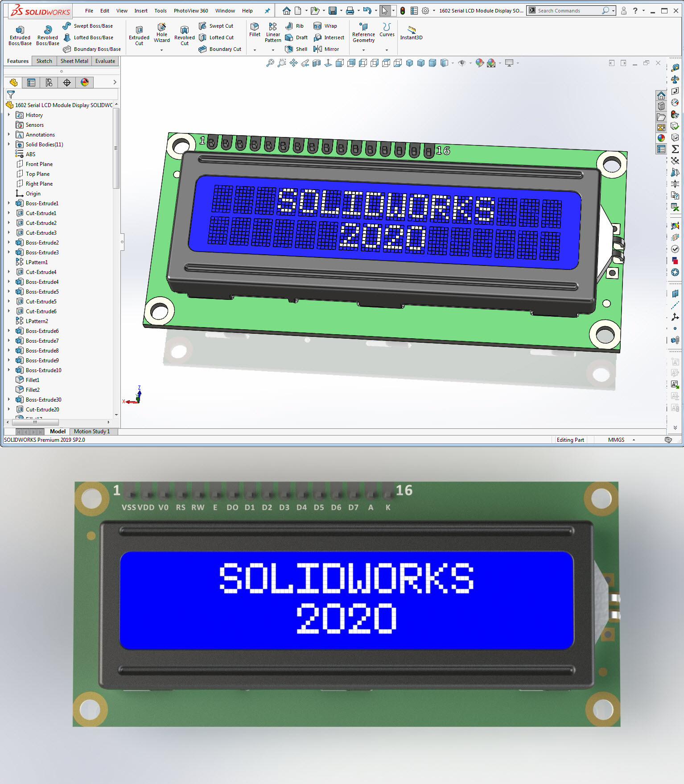Screen dimensions: 684x784
Task: Click the FeatureManager Design Tree tab icon
Action: [x=13, y=82]
